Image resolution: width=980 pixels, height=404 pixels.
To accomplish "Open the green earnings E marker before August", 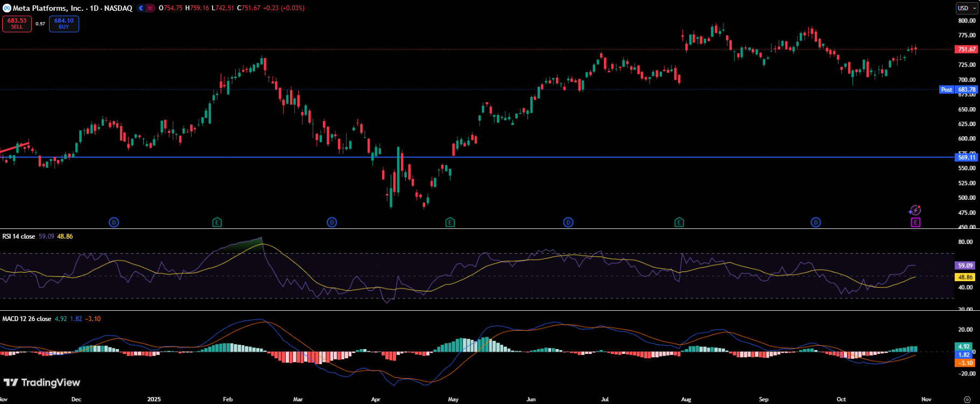I will click(679, 222).
